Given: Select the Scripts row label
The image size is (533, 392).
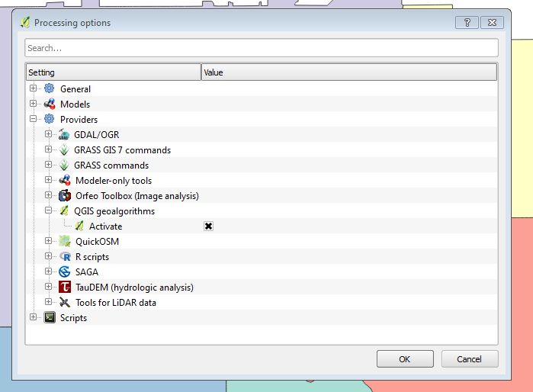Looking at the screenshot, I should click(x=73, y=318).
